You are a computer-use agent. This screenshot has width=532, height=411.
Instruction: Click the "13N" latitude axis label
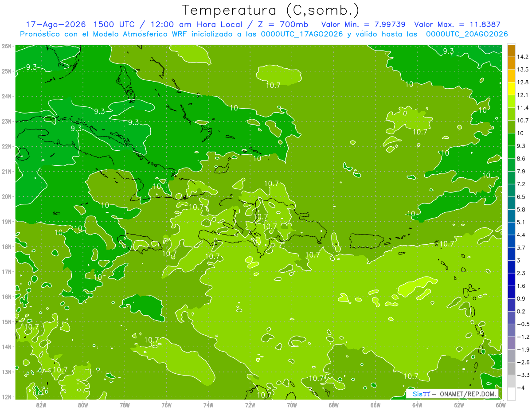pyautogui.click(x=7, y=372)
